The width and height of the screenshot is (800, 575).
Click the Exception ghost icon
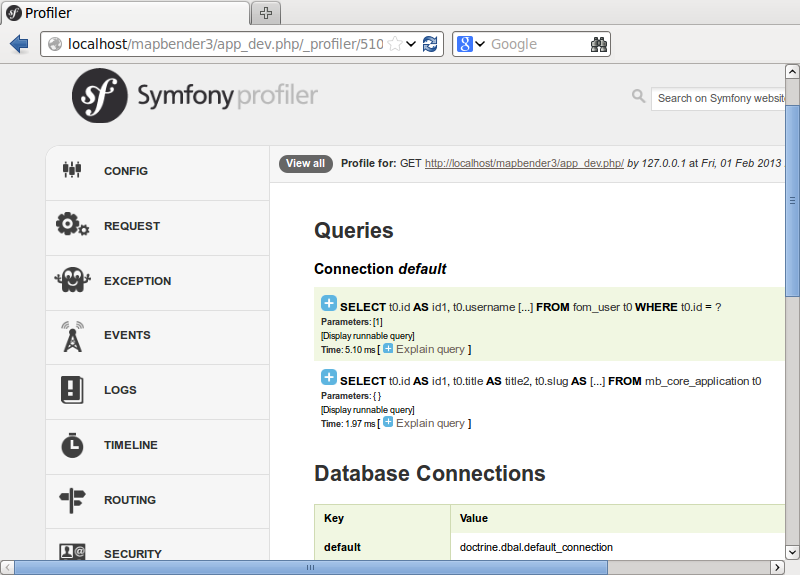[72, 280]
